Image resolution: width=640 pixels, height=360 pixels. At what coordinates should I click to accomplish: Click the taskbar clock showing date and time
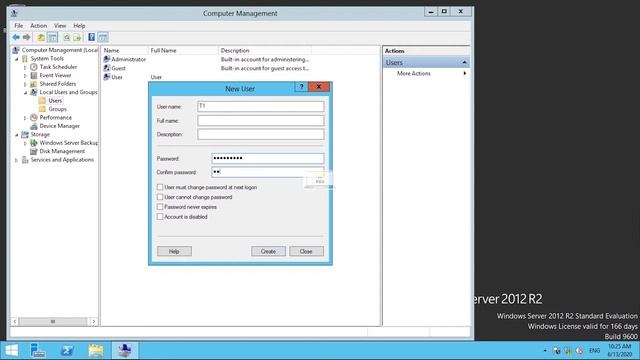(620, 351)
